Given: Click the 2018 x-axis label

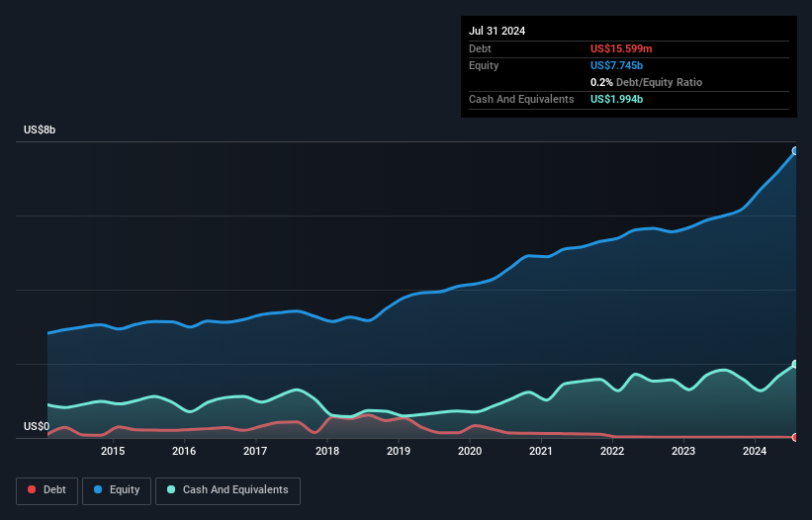Looking at the screenshot, I should coord(327,451).
